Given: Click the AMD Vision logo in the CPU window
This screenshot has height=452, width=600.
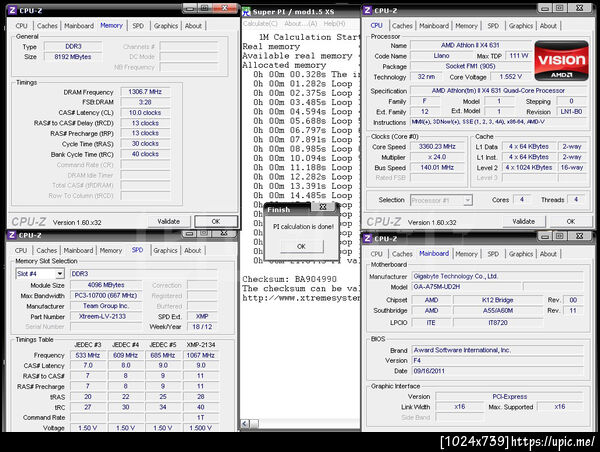Looking at the screenshot, I should click(x=561, y=60).
